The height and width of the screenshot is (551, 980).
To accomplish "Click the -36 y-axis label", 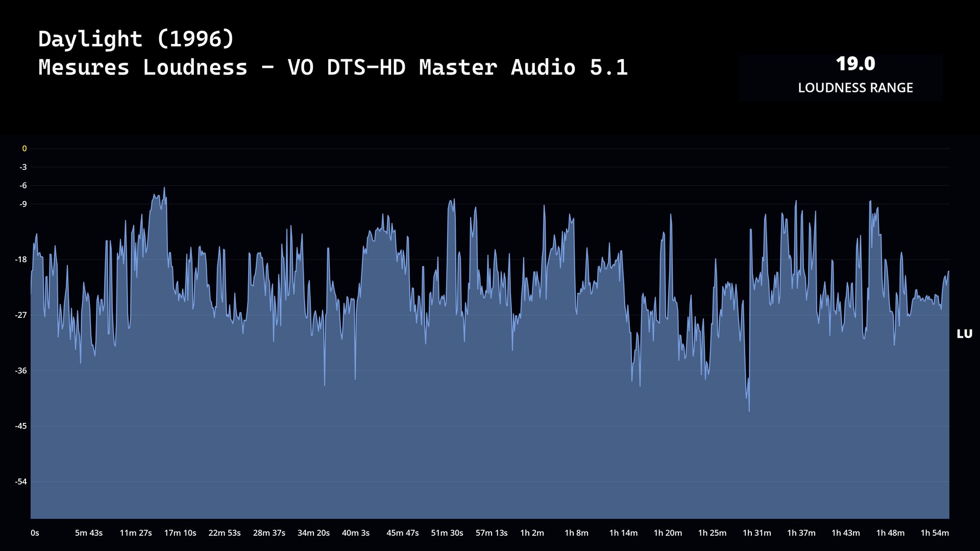I will 21,370.
